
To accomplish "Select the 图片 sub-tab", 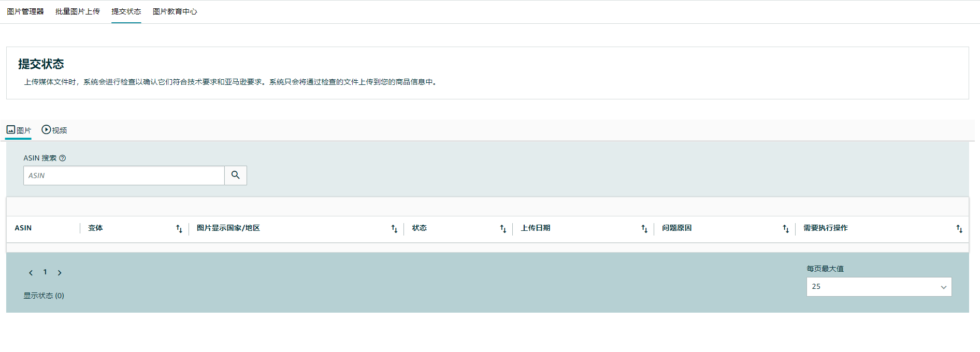I will tap(19, 130).
